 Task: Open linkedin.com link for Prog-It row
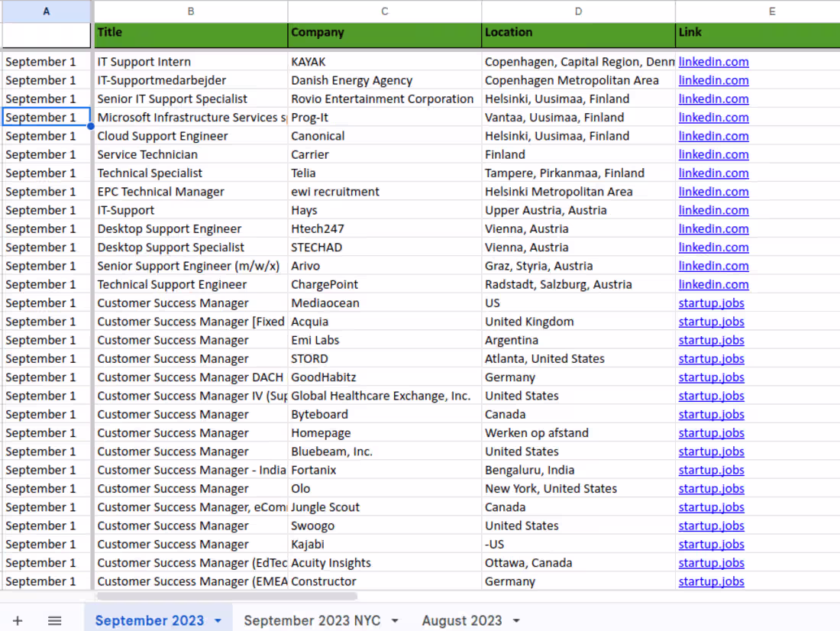713,118
